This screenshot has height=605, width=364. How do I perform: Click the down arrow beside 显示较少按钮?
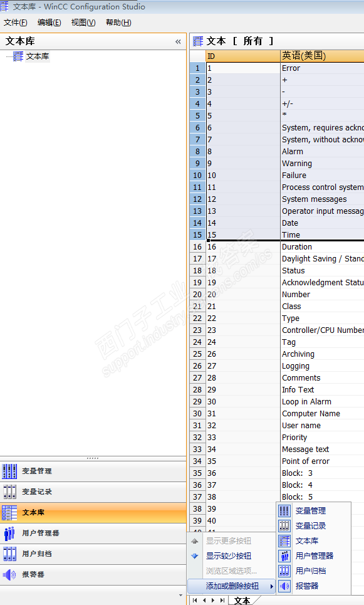[195, 556]
